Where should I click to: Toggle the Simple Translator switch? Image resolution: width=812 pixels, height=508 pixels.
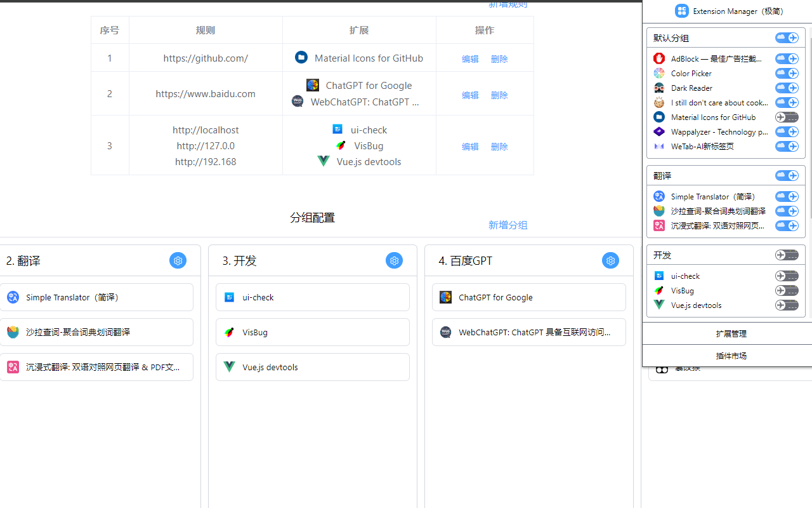coord(787,196)
